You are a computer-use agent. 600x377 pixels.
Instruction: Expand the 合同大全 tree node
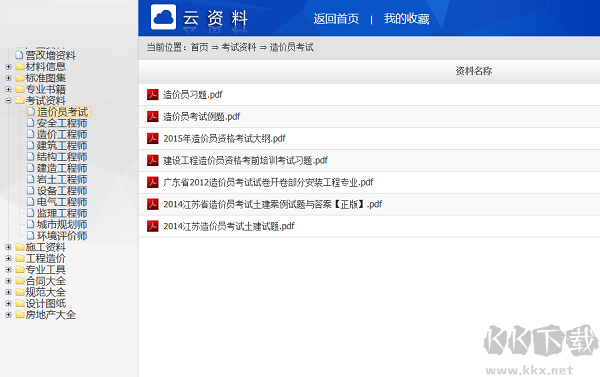coord(8,281)
